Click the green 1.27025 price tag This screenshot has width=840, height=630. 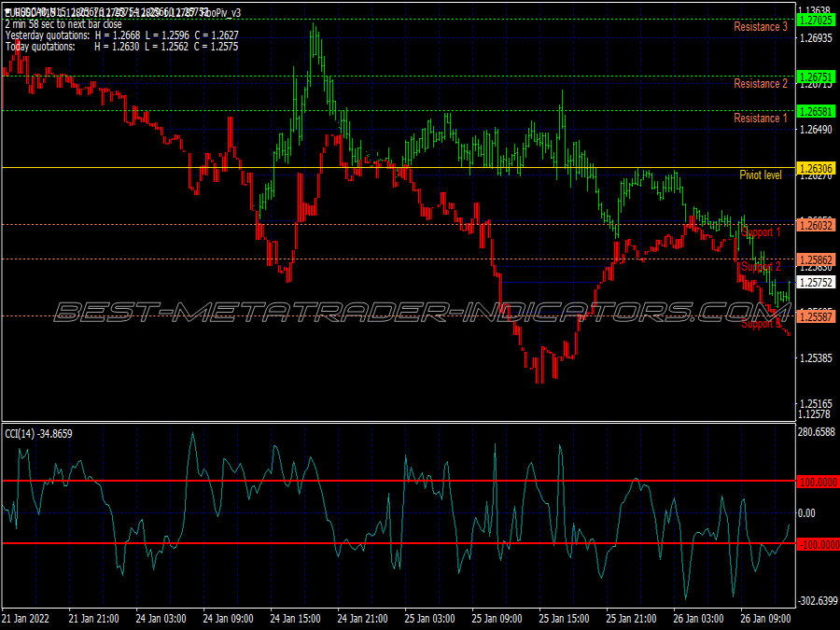coord(816,21)
